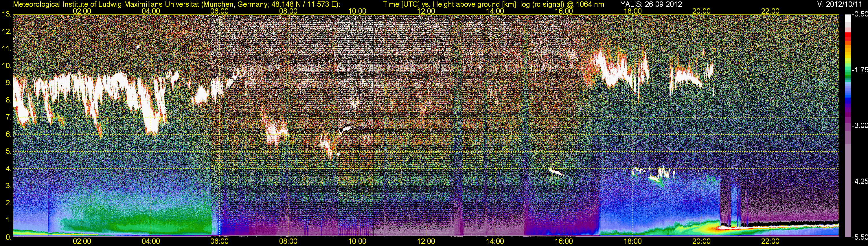Click the 20:00 label on the lower time axis

[x=702, y=242]
